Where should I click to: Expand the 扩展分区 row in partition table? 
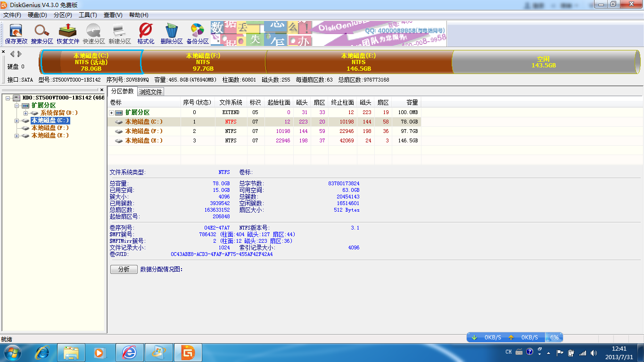(112, 113)
